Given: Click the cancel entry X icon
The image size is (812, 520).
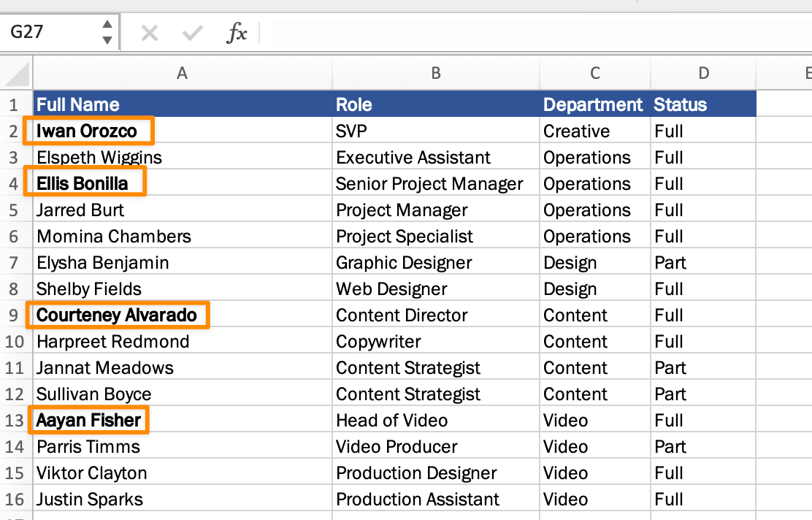Looking at the screenshot, I should pyautogui.click(x=150, y=33).
